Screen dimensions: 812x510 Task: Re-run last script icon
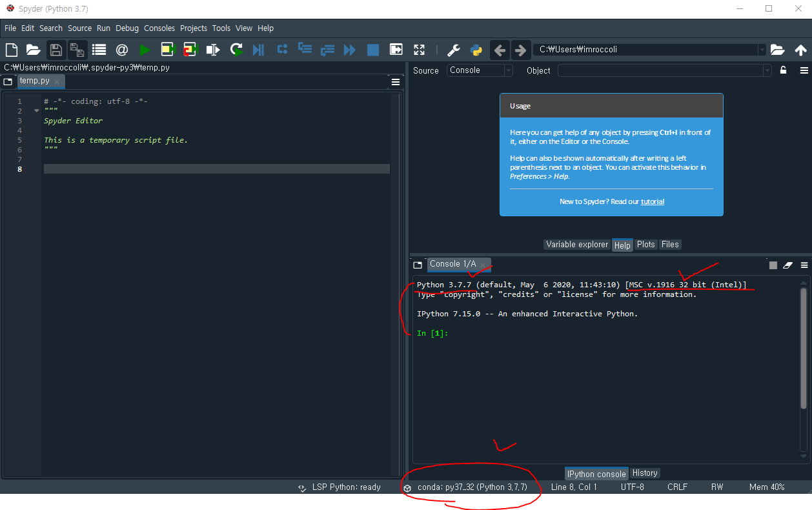pyautogui.click(x=236, y=50)
